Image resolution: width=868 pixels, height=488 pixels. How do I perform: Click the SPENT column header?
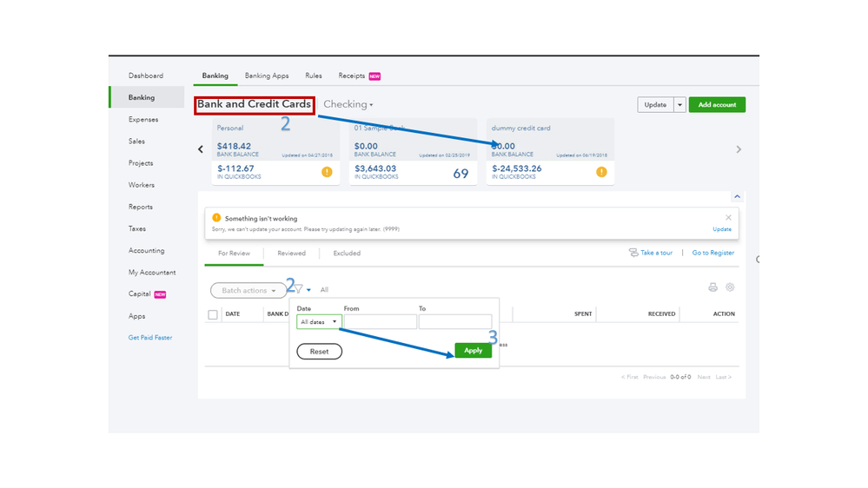pyautogui.click(x=583, y=313)
